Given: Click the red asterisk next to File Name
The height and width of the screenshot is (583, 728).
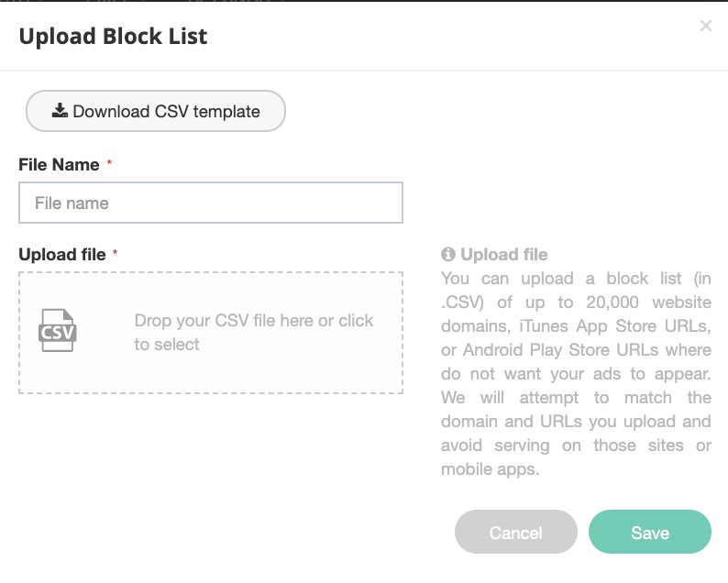Looking at the screenshot, I should [110, 162].
